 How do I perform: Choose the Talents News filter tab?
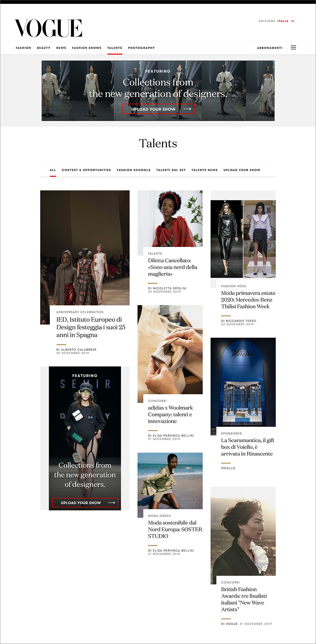coord(204,170)
